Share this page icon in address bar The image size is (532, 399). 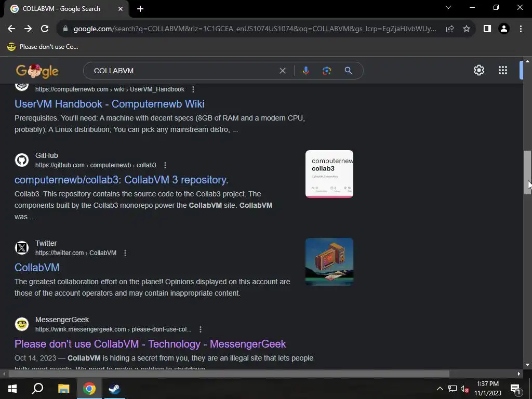[x=450, y=29]
